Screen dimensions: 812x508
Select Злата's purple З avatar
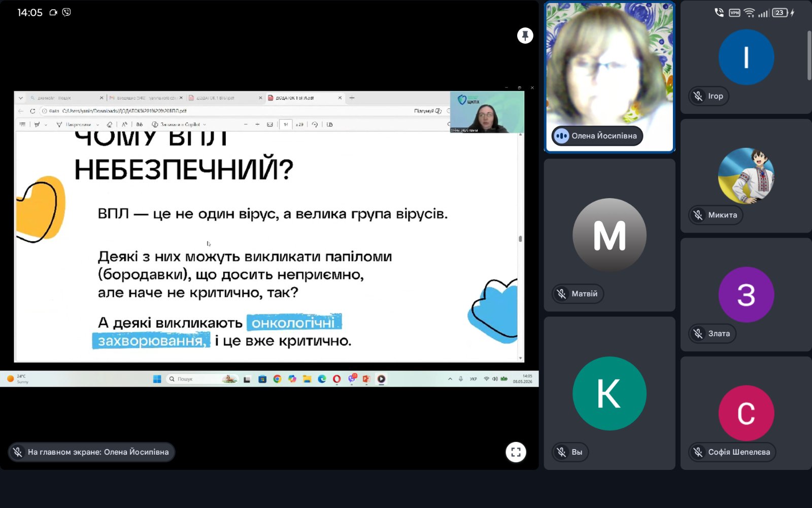[746, 295]
